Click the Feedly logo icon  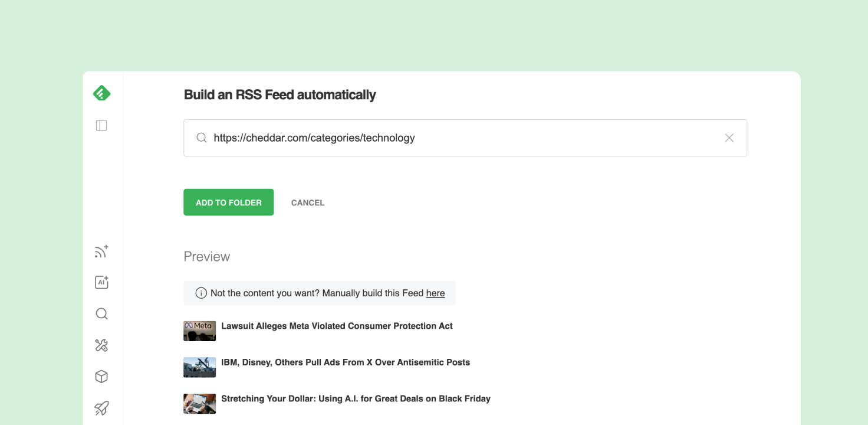point(101,93)
